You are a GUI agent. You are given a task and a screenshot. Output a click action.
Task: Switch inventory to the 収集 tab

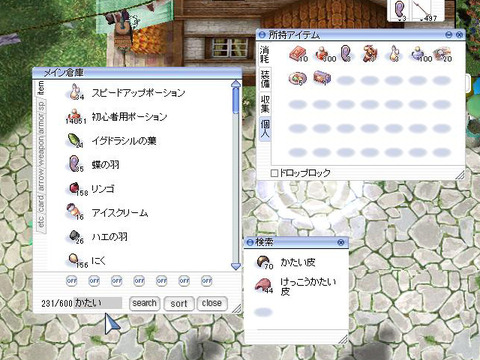pyautogui.click(x=265, y=103)
